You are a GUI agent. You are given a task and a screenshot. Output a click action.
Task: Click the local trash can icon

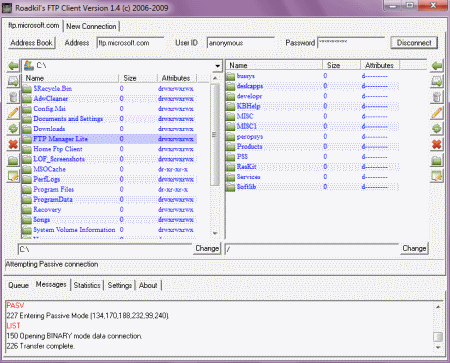tap(13, 97)
